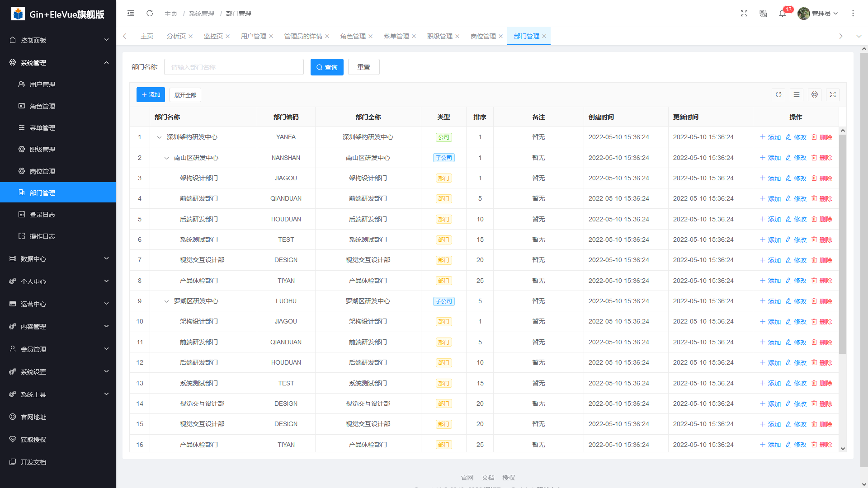This screenshot has width=868, height=488.
Task: Delete the 南山区研发中心 row
Action: (x=822, y=158)
